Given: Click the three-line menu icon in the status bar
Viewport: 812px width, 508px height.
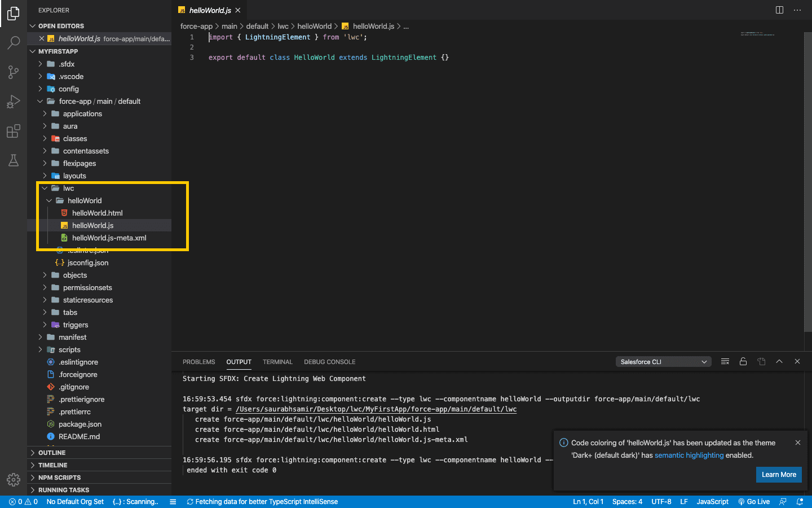Looking at the screenshot, I should pos(173,502).
